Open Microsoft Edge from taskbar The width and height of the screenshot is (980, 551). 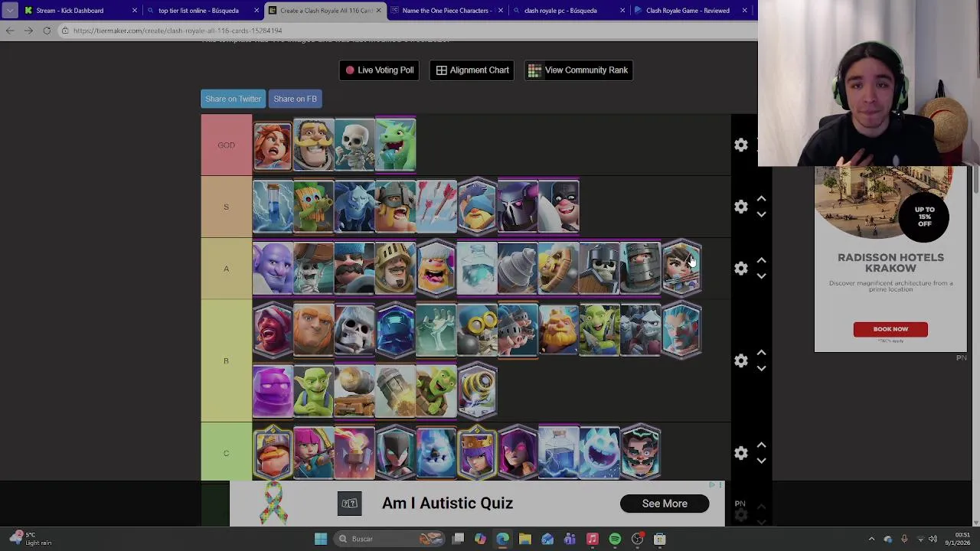coord(502,539)
